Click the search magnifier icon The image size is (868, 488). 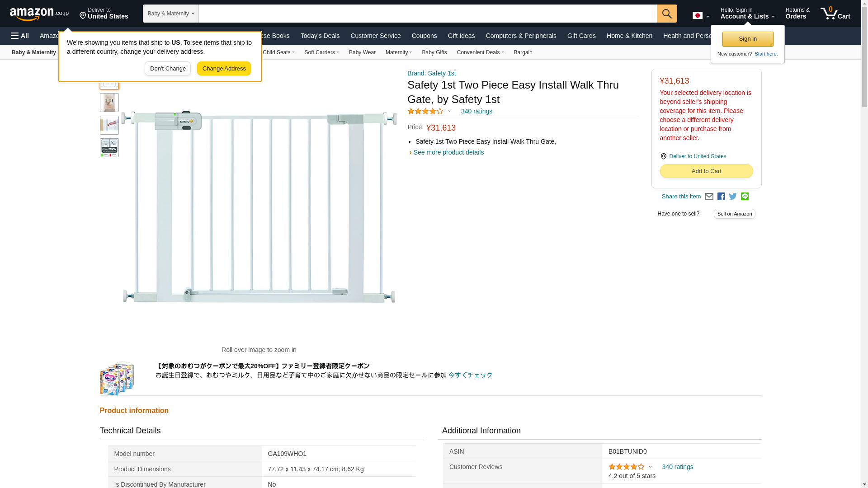(667, 14)
